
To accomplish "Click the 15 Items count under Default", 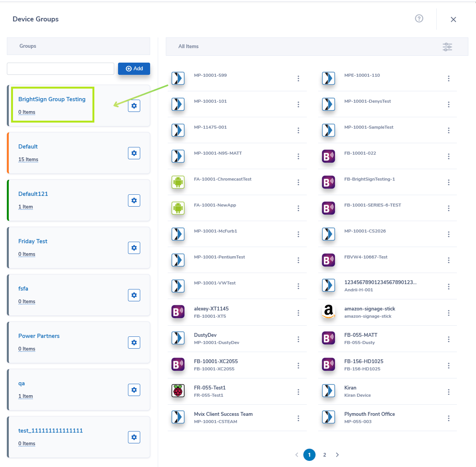I will click(x=28, y=160).
